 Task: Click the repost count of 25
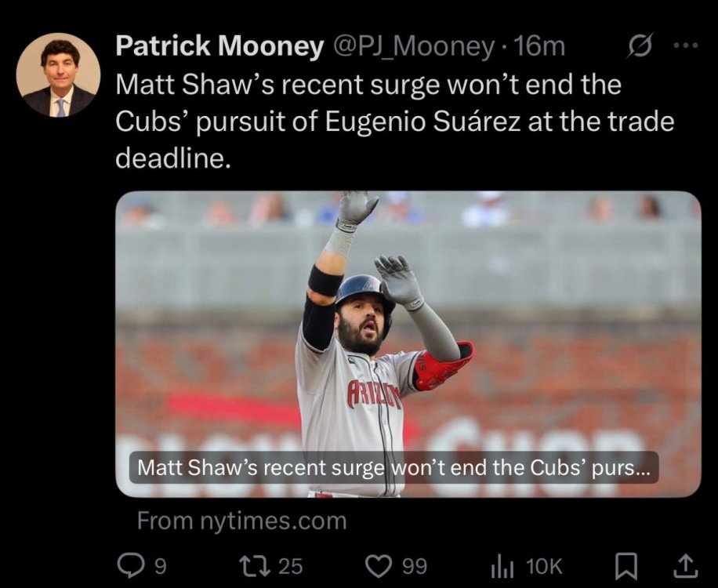(291, 565)
